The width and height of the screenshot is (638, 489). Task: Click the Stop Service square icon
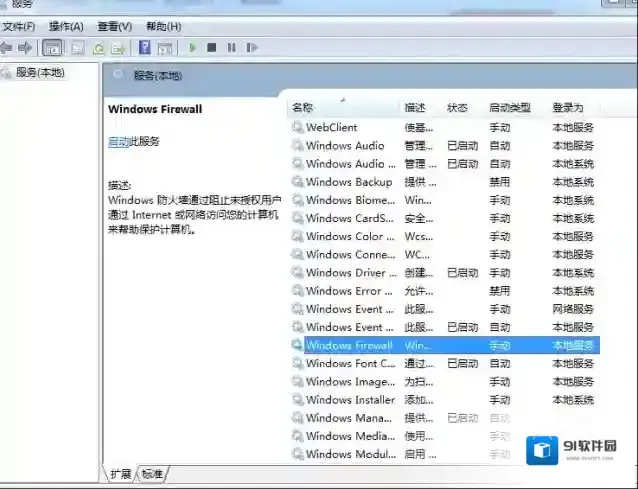click(x=211, y=47)
